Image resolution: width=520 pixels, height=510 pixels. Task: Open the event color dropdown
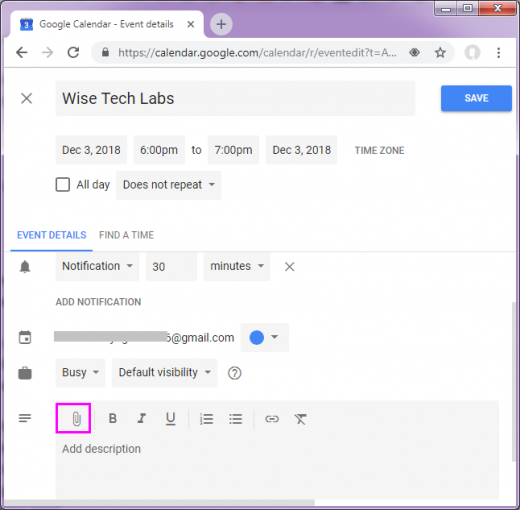pos(265,337)
